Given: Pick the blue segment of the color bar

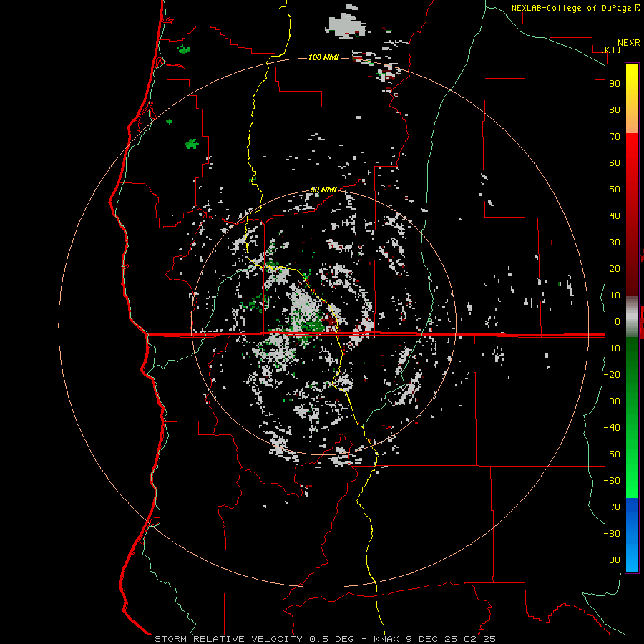Looking at the screenshot, I should tap(632, 535).
